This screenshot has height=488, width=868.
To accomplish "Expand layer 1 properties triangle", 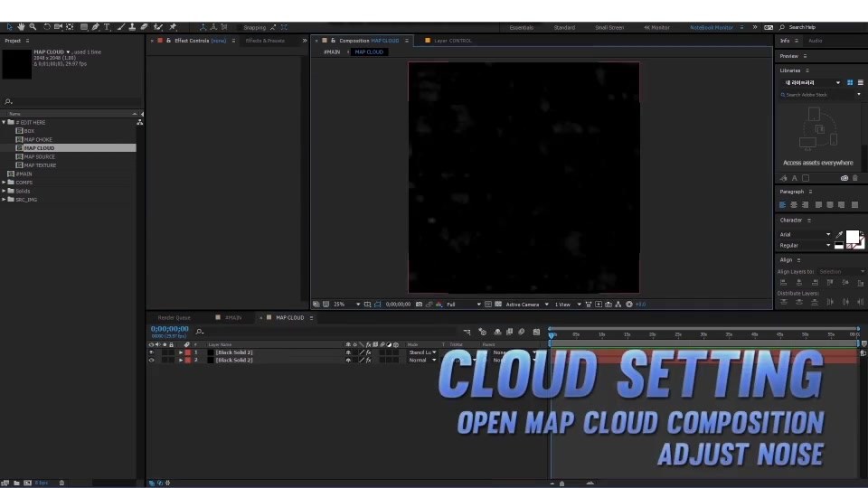I will click(x=181, y=352).
